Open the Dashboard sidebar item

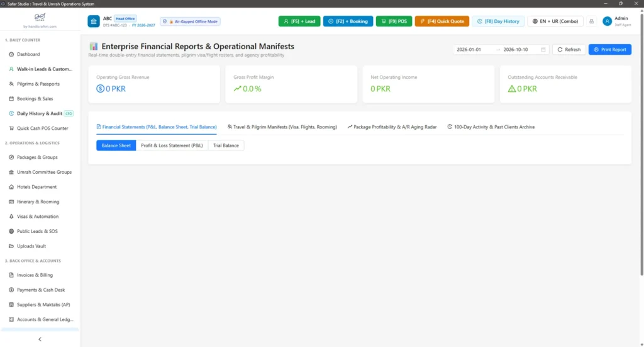tap(40, 54)
